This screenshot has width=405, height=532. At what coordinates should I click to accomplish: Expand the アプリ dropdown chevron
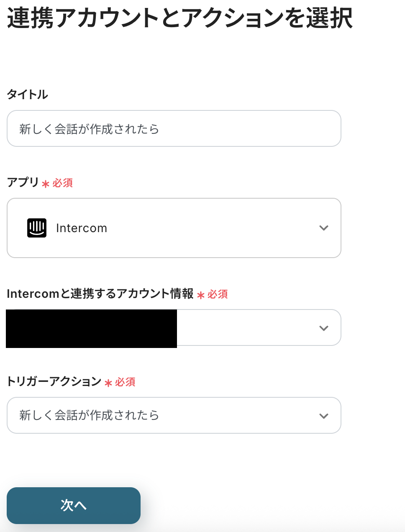[x=323, y=228]
